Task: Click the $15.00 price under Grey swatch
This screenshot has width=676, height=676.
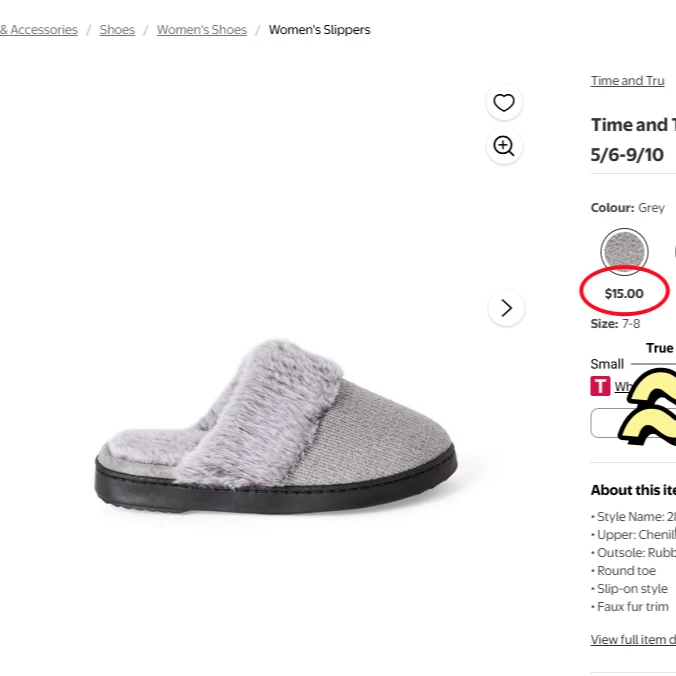Action: pos(624,294)
